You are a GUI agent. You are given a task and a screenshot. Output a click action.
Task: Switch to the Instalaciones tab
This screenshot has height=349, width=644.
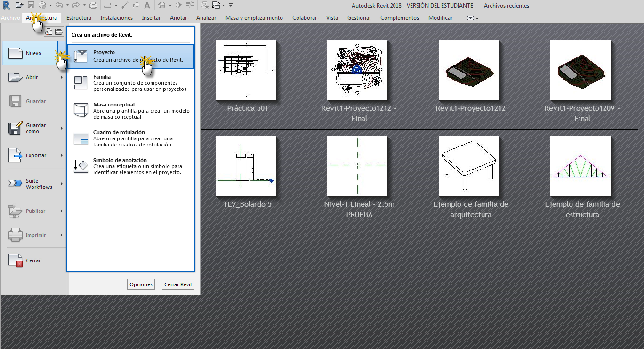[x=117, y=18]
